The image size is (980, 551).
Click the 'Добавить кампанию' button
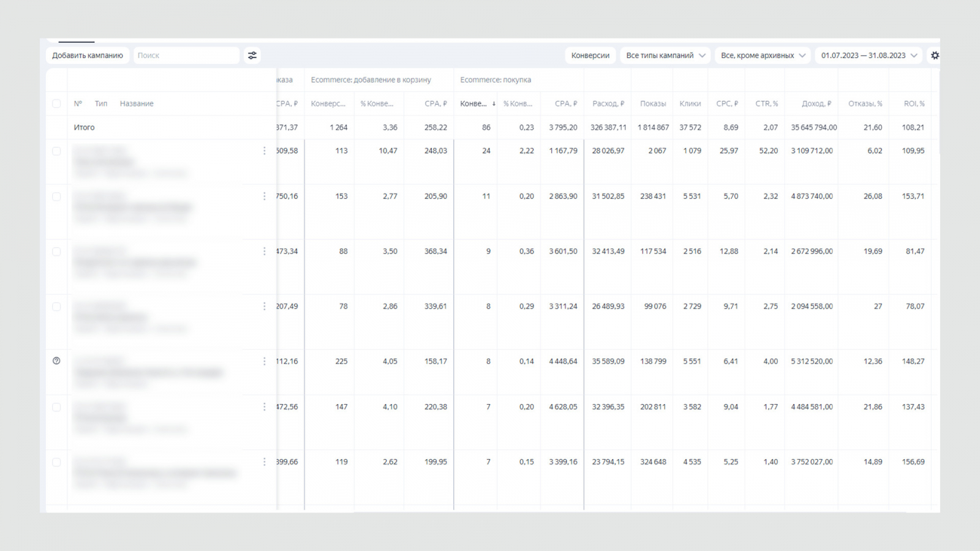pyautogui.click(x=88, y=56)
